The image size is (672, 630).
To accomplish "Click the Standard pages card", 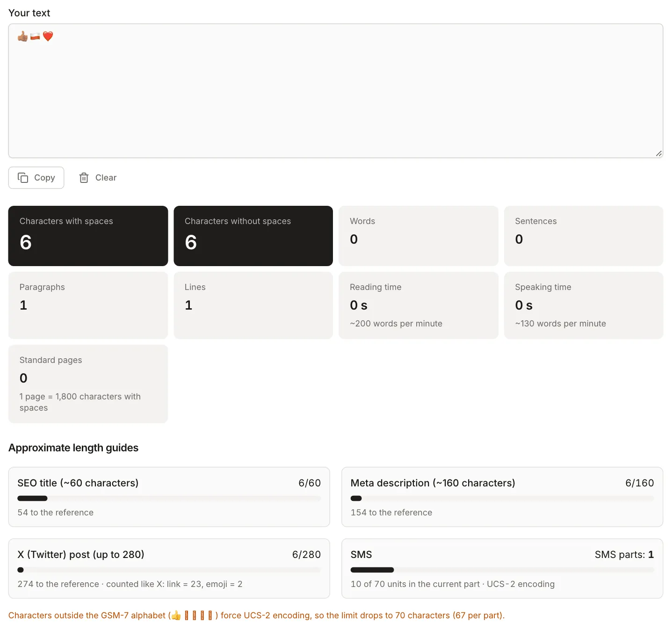I will click(x=88, y=384).
